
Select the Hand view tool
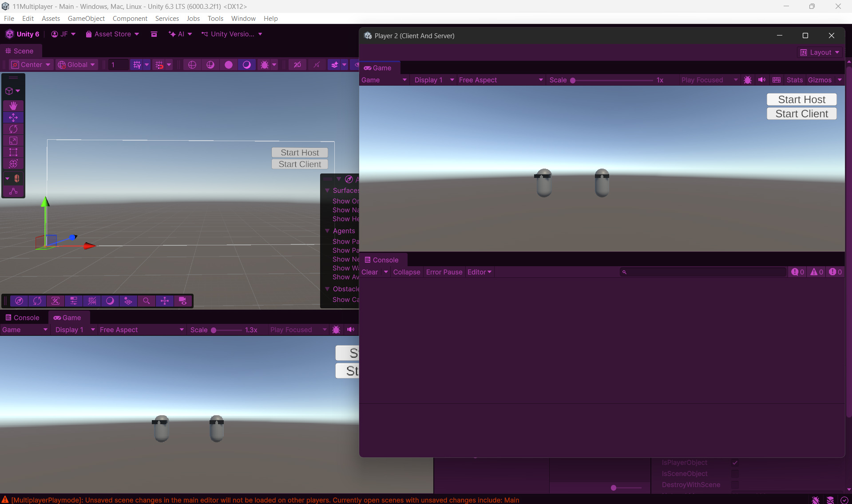(13, 106)
